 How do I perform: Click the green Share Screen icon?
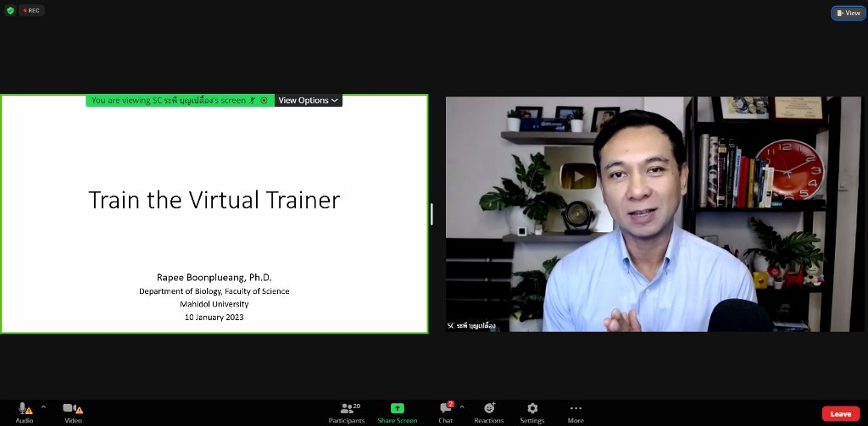[397, 408]
